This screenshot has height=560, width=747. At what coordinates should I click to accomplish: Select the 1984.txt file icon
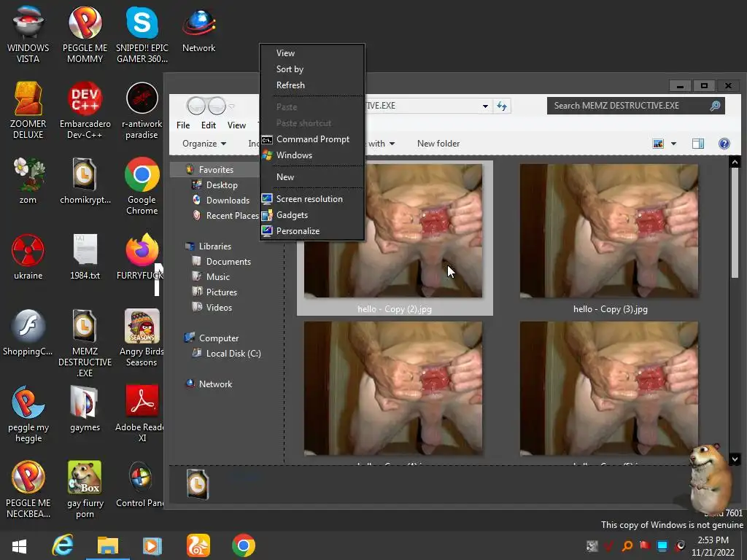[85, 257]
